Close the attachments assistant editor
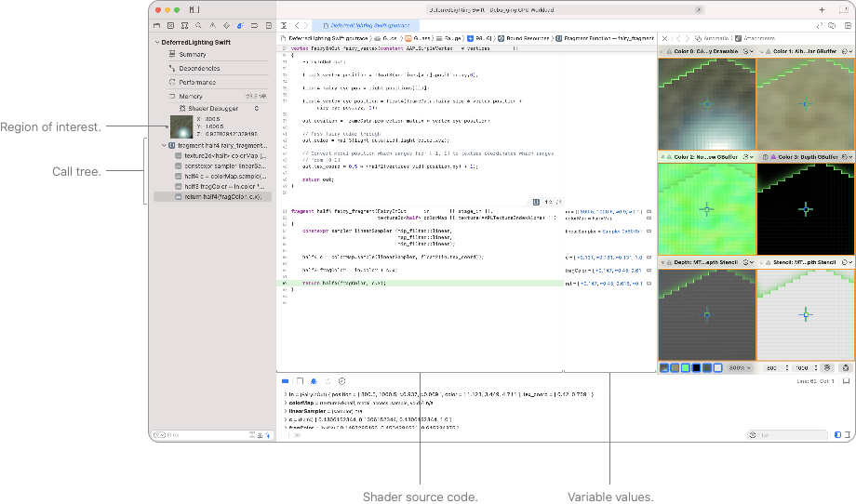Image resolution: width=856 pixels, height=504 pixels. pos(663,38)
